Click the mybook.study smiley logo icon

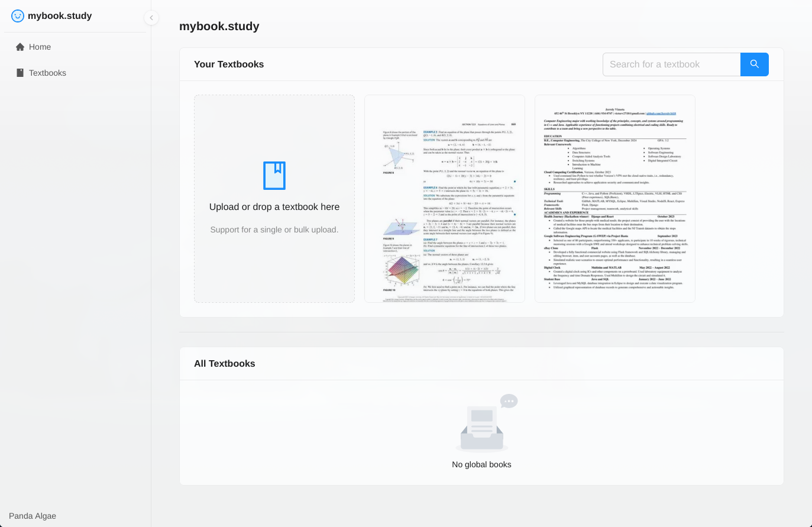pyautogui.click(x=18, y=16)
